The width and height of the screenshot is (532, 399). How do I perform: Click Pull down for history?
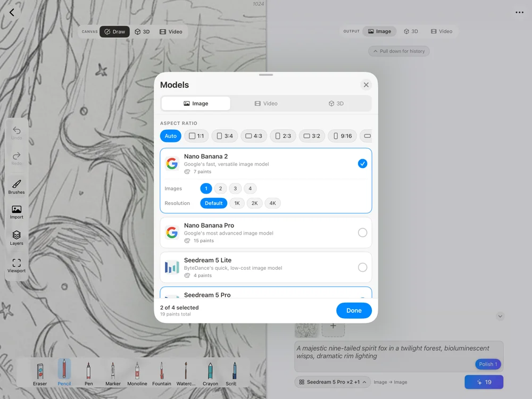click(x=398, y=51)
